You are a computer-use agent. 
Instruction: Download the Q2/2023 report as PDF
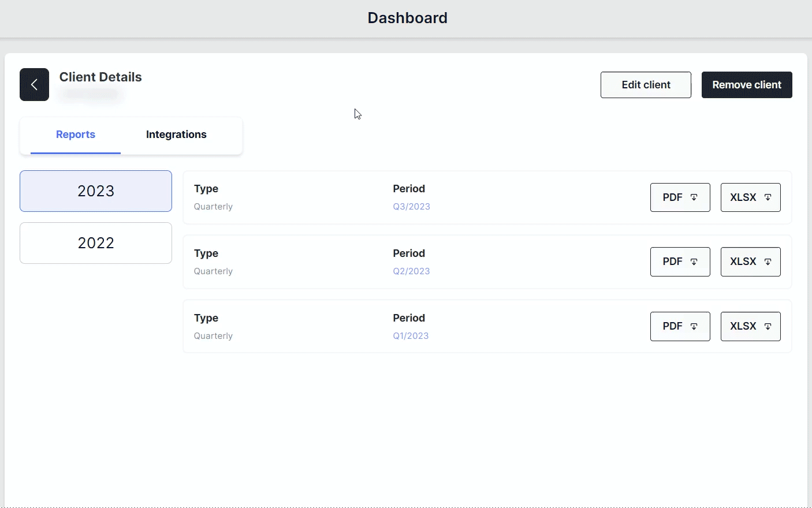coord(680,262)
